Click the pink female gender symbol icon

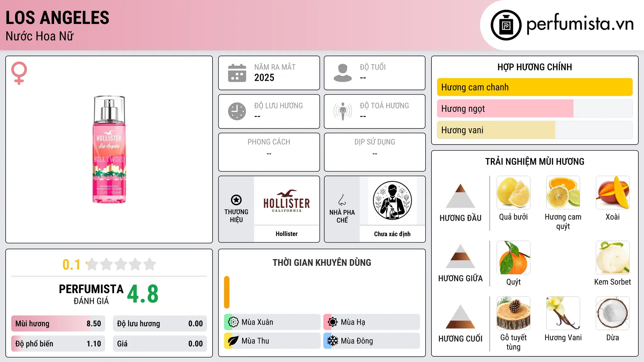[19, 73]
